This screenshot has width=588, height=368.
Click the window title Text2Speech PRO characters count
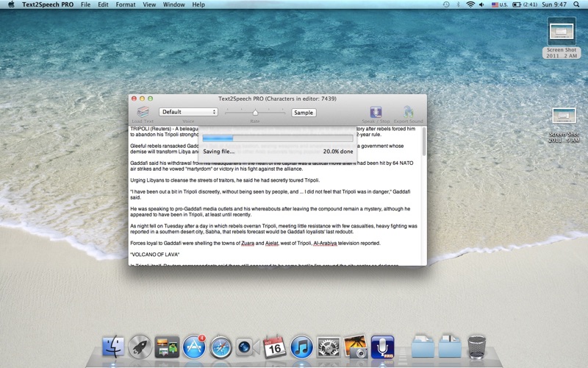click(277, 99)
